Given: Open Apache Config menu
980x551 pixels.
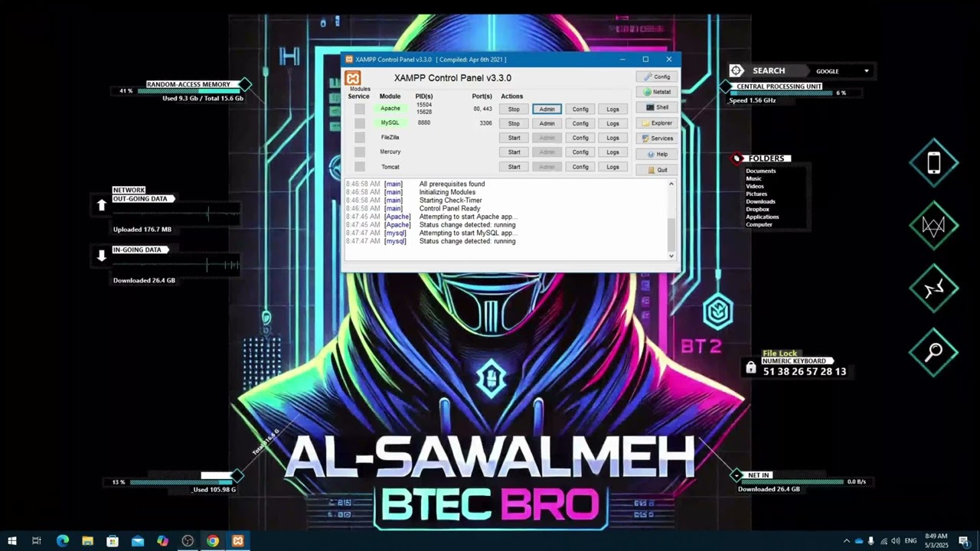Looking at the screenshot, I should click(x=580, y=109).
